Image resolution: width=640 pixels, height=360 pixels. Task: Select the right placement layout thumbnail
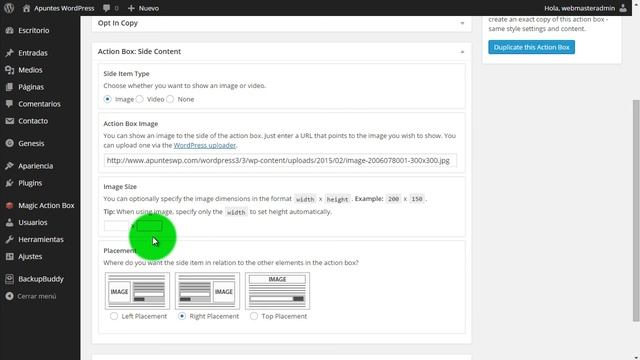(x=207, y=291)
